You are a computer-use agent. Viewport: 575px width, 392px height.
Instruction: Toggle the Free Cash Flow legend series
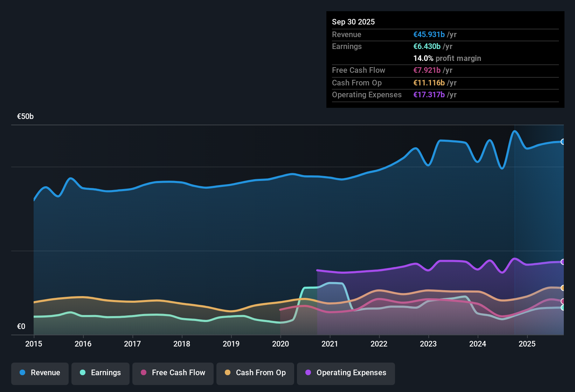pyautogui.click(x=173, y=373)
